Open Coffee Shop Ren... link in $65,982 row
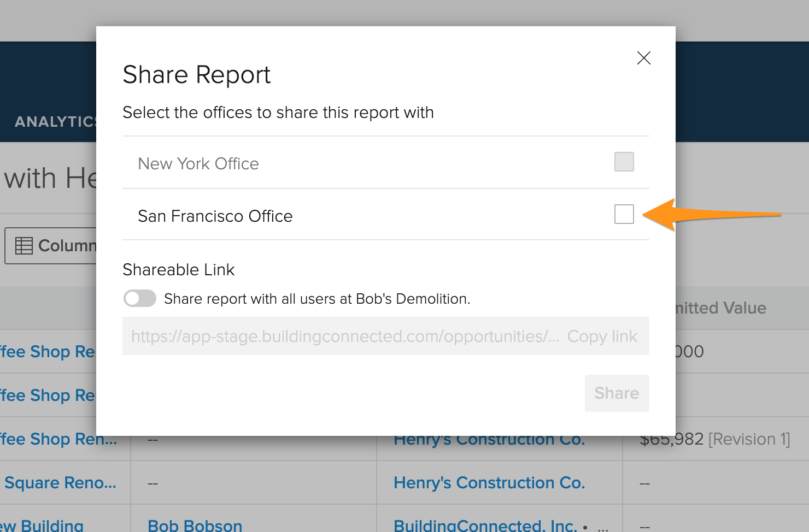Image resolution: width=809 pixels, height=532 pixels. (58, 439)
